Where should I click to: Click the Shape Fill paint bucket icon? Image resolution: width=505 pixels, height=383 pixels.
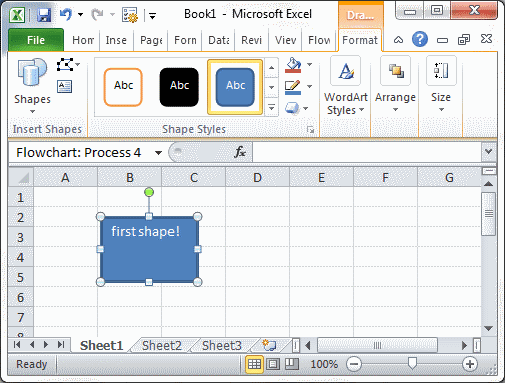coord(293,65)
